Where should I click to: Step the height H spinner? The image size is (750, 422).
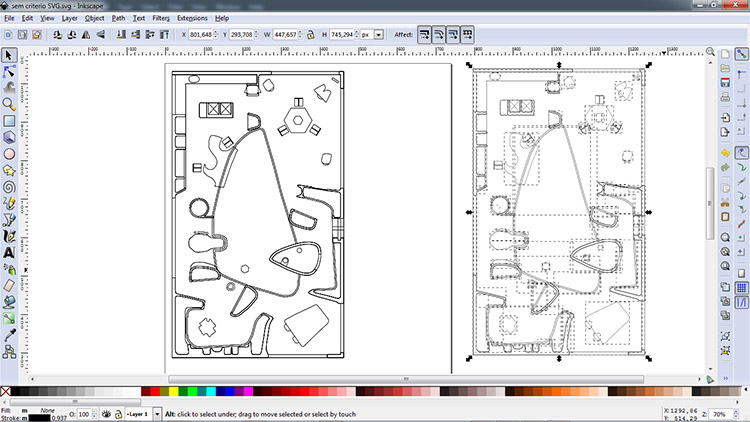[x=357, y=34]
